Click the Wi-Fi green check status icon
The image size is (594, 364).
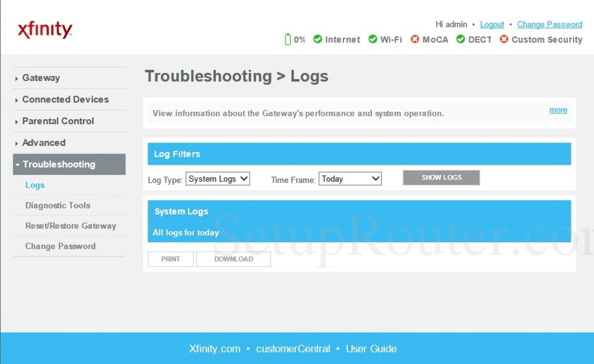(373, 39)
